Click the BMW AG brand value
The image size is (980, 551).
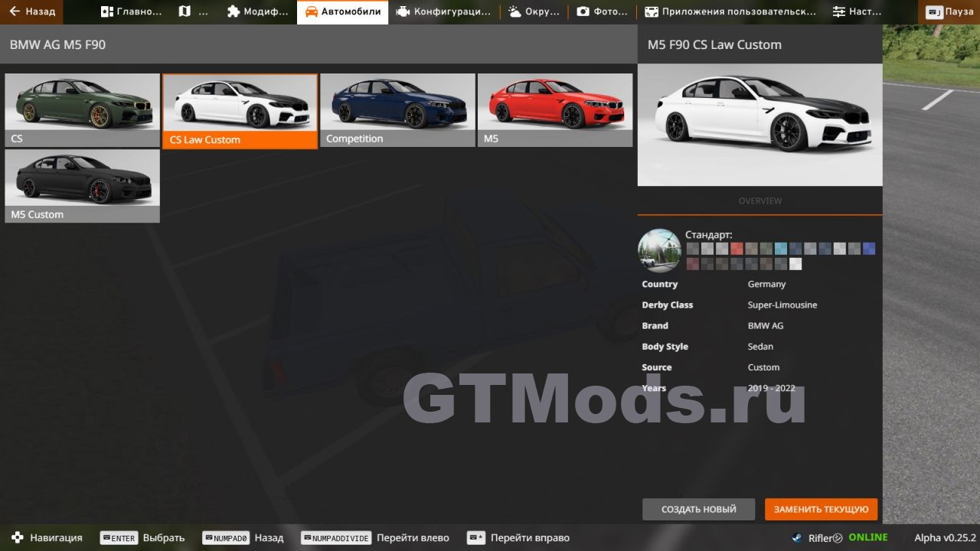(766, 325)
